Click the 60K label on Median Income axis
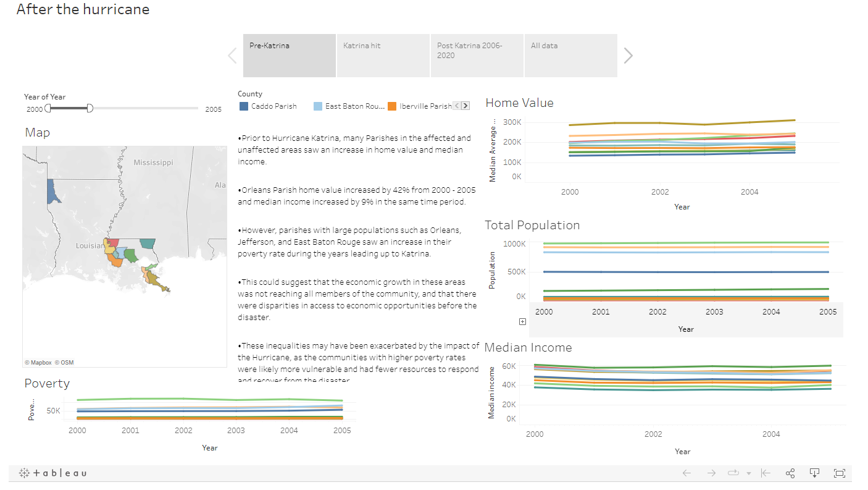868x490 pixels. 509,366
